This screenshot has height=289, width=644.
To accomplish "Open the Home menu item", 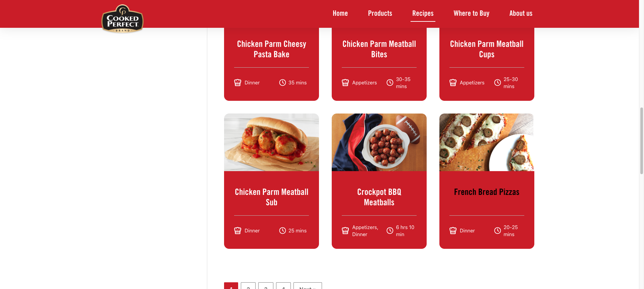I will 340,13.
